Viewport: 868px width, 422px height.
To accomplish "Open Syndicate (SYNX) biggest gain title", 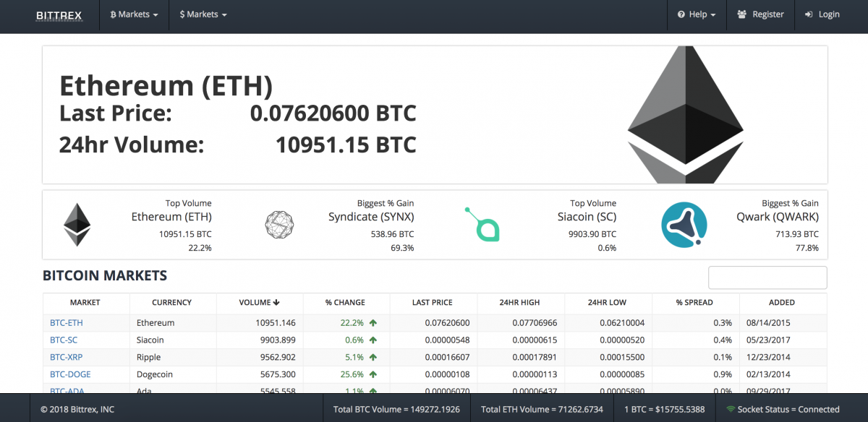I will (x=371, y=217).
